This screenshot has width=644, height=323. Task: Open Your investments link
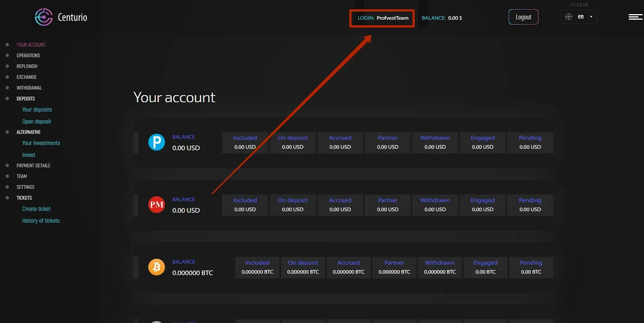click(41, 143)
